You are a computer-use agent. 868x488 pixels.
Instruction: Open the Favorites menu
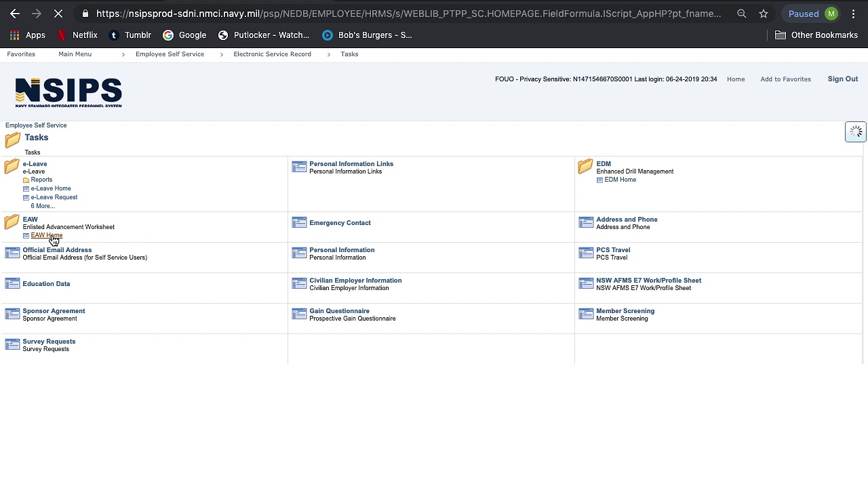pos(21,54)
